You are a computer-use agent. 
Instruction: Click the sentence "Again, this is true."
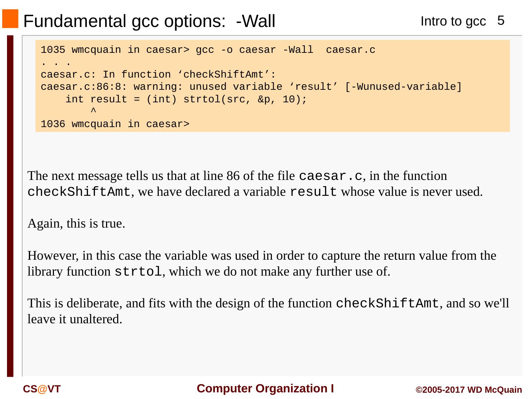[x=76, y=224]
